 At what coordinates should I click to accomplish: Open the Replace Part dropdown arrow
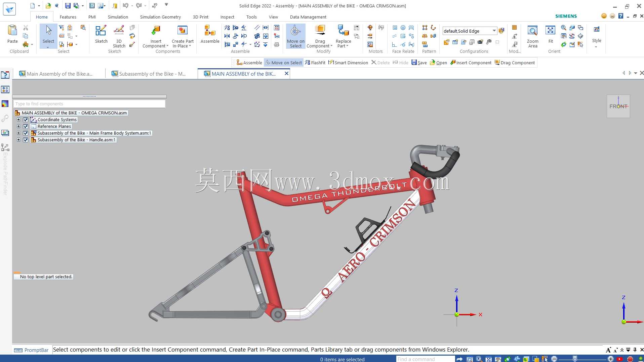tap(347, 46)
